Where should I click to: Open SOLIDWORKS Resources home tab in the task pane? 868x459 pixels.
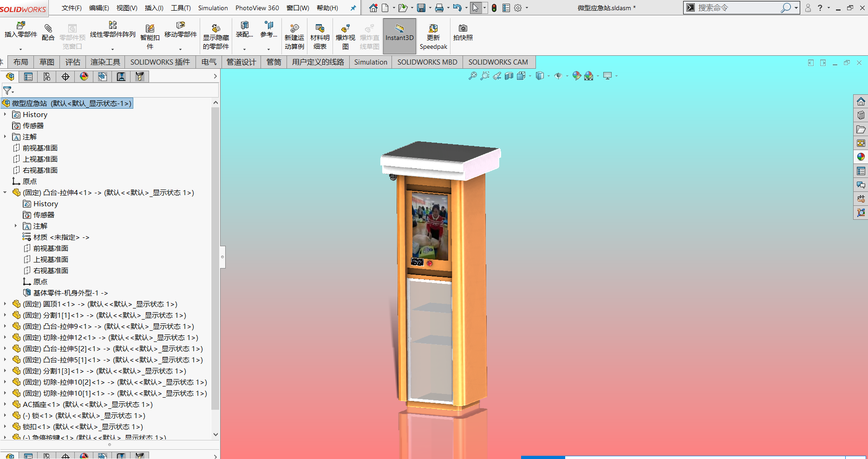tap(861, 102)
